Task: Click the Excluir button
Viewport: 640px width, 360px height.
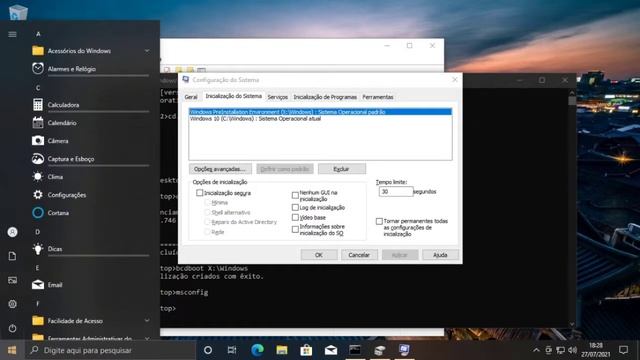Action: pos(342,169)
